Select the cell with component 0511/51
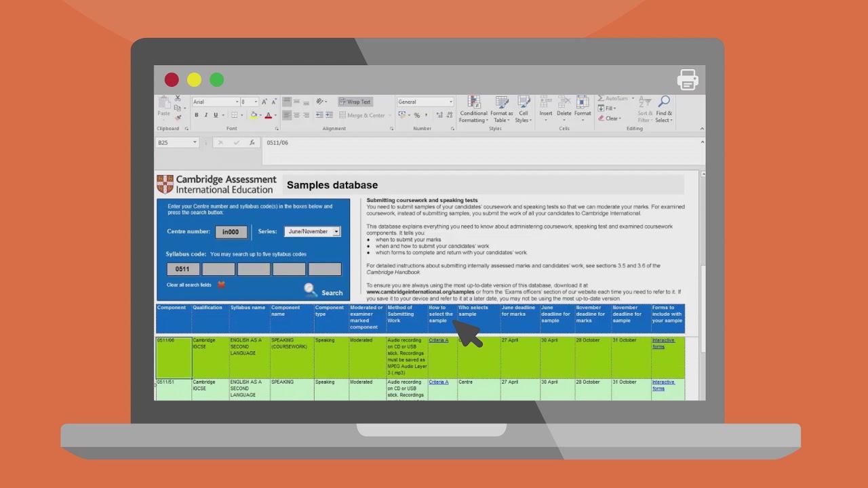This screenshot has height=488, width=868. [174, 389]
